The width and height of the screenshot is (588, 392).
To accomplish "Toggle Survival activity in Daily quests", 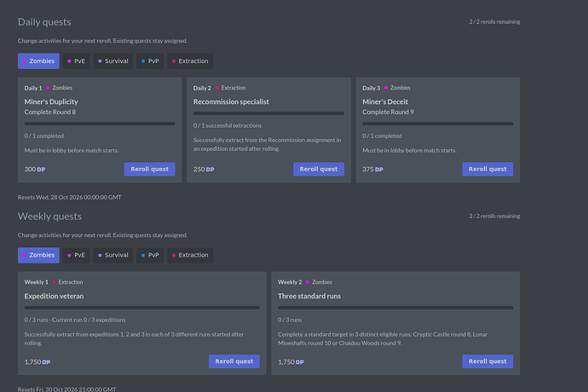I will click(113, 61).
